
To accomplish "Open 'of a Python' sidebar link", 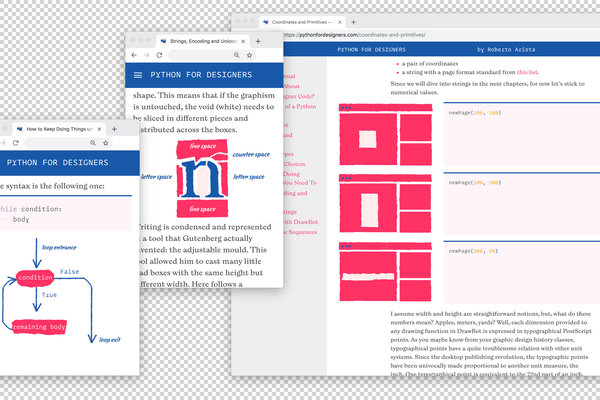I will pyautogui.click(x=300, y=106).
